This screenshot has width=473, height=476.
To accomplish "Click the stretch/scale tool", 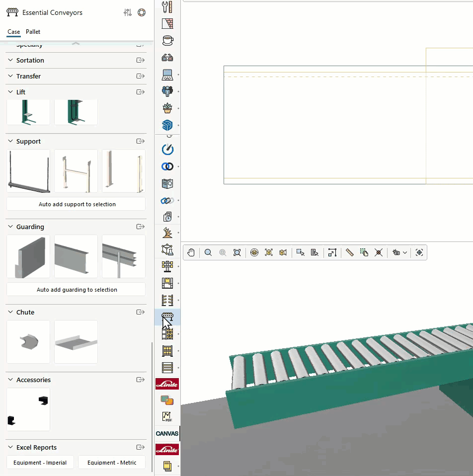I will 332,252.
